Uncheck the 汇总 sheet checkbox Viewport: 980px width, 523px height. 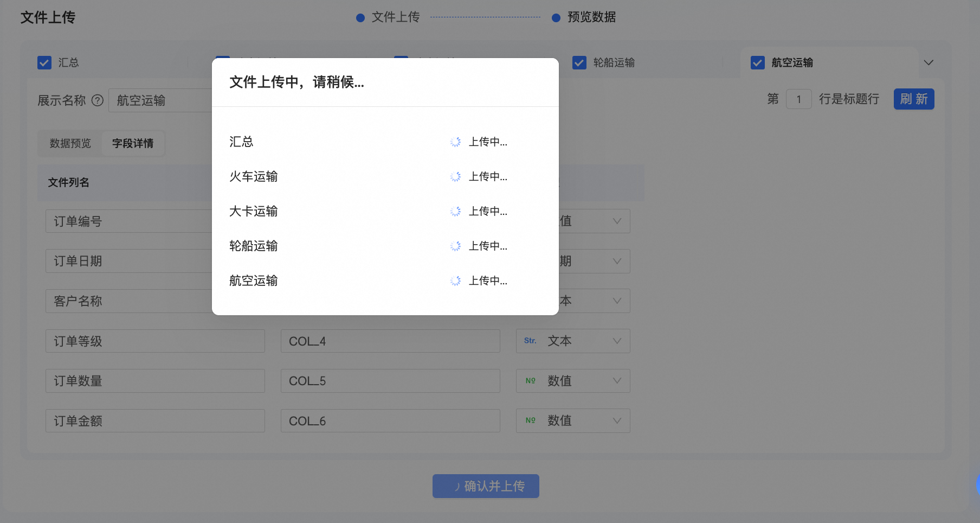[44, 63]
